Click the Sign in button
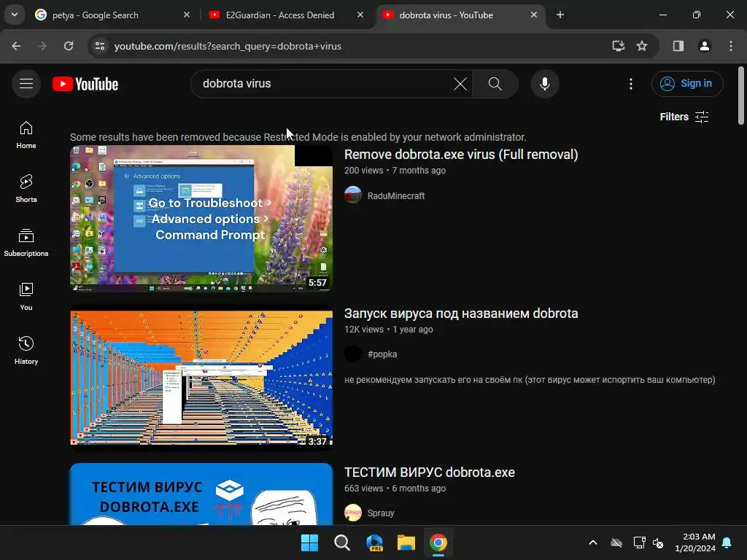747x560 pixels. (687, 84)
